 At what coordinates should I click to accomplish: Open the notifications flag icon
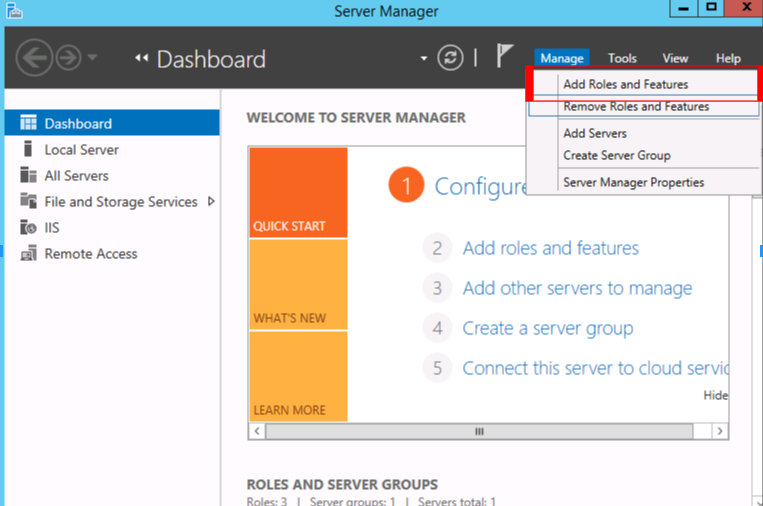tap(505, 55)
